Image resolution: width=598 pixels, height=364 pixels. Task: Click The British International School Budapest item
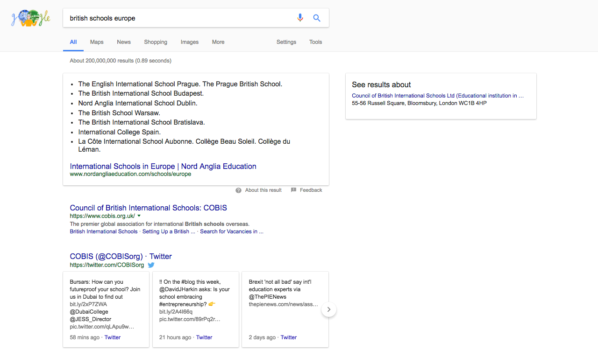(141, 93)
